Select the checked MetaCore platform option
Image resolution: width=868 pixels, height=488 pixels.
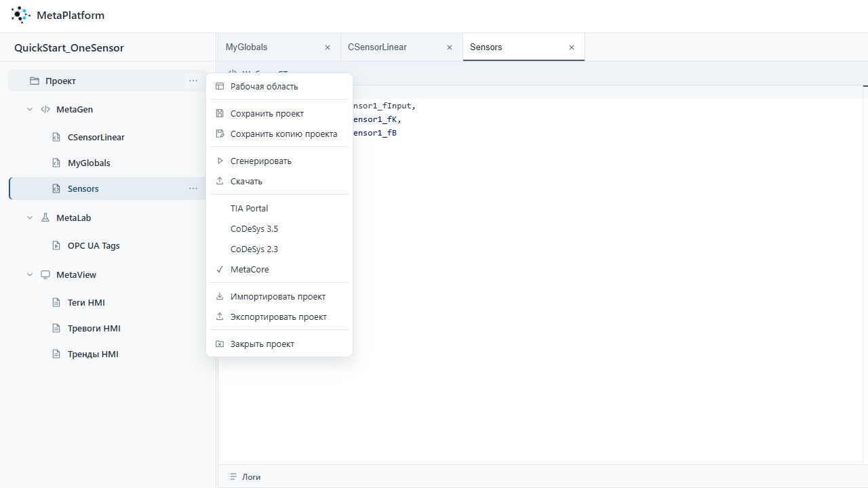click(279, 269)
